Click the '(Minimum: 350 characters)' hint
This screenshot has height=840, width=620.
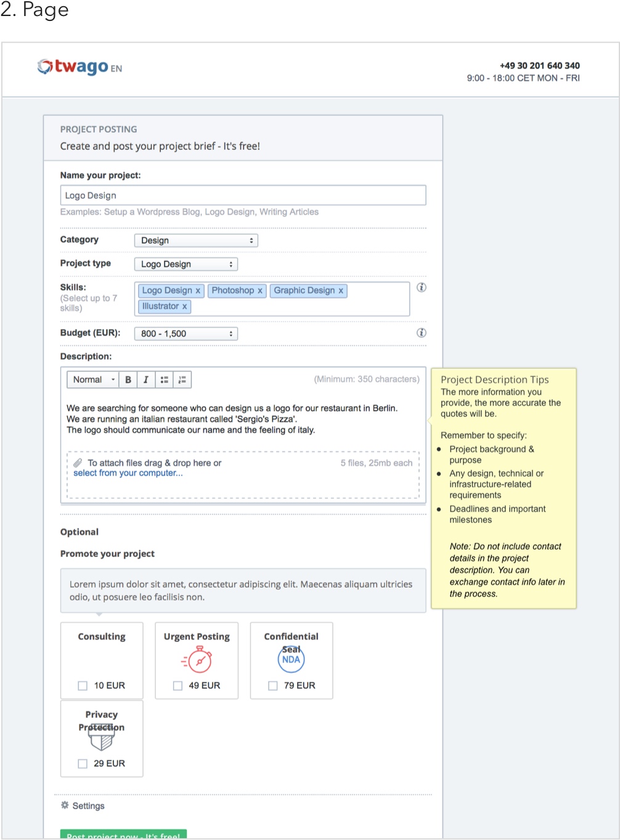[367, 379]
